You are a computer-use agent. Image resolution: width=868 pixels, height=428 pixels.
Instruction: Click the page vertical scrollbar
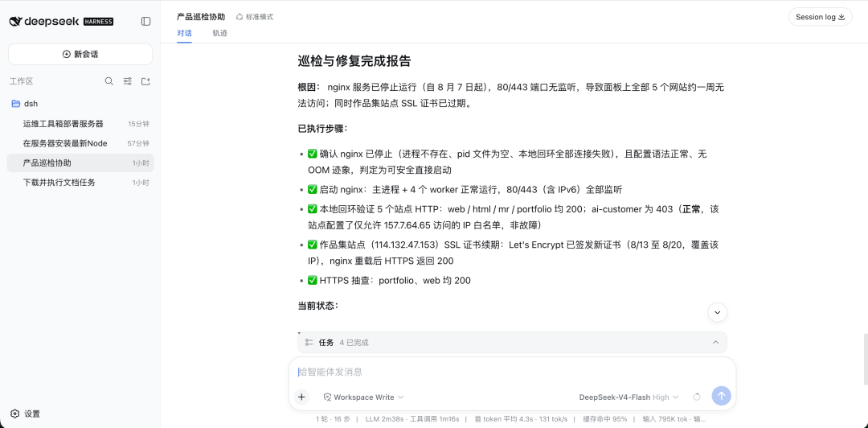[x=866, y=359]
